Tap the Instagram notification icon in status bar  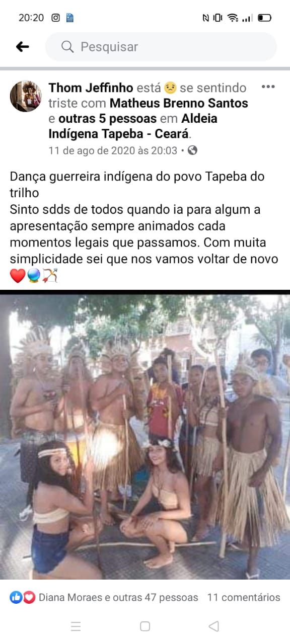(56, 18)
